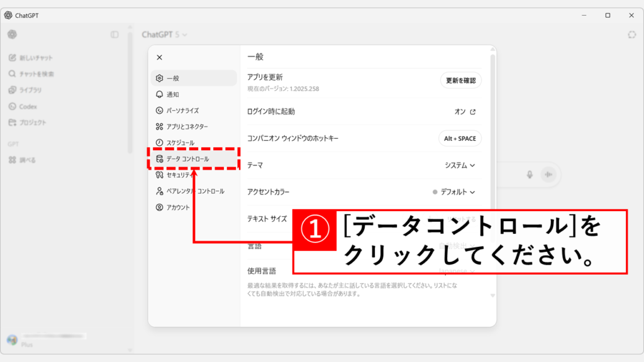
Task: Open ログイン時に起動 external link icon
Action: [x=473, y=112]
